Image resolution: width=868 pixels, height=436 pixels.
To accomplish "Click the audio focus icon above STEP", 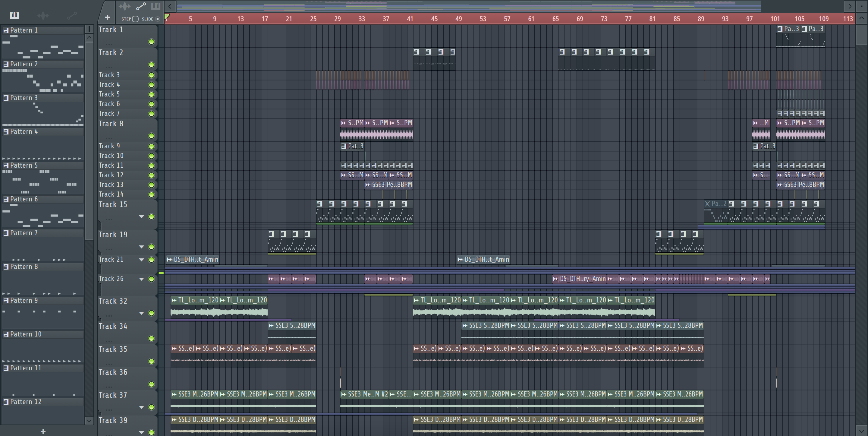I will pos(125,6).
